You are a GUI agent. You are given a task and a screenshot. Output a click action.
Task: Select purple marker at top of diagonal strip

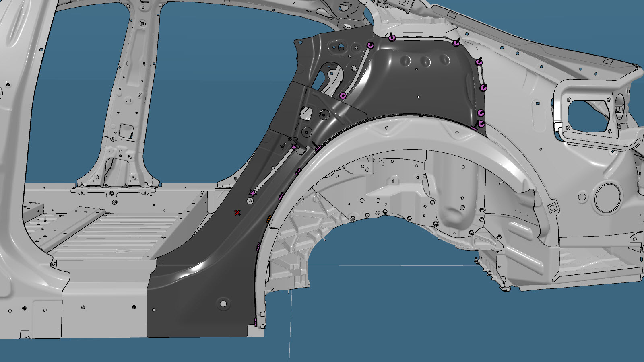pos(370,45)
